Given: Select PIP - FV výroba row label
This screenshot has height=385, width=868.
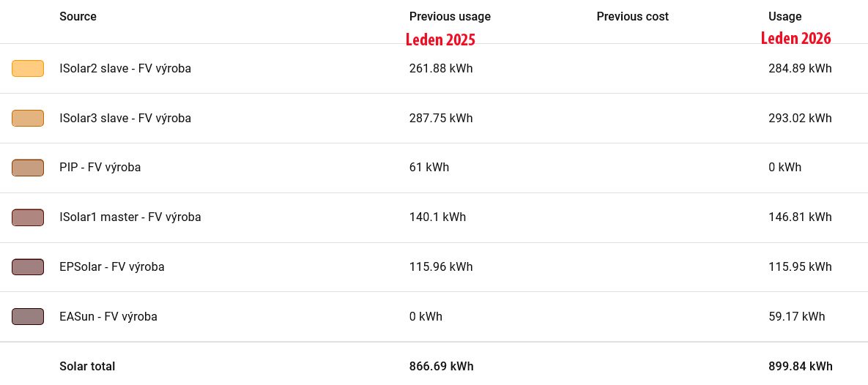Looking at the screenshot, I should [100, 168].
